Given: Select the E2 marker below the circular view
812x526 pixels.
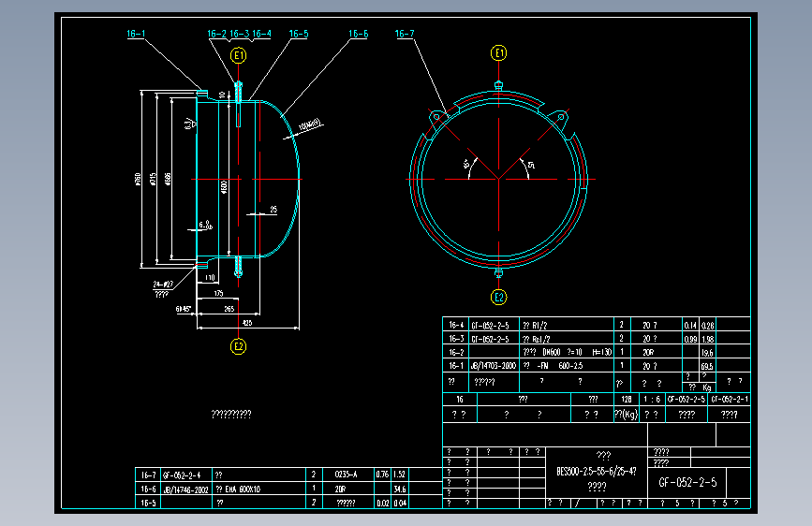Looking at the screenshot, I should coord(498,298).
